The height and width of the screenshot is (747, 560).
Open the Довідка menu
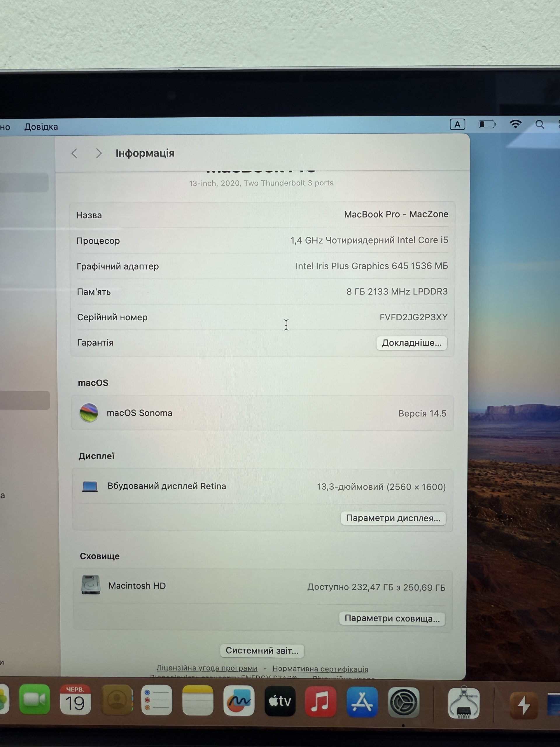pyautogui.click(x=41, y=127)
